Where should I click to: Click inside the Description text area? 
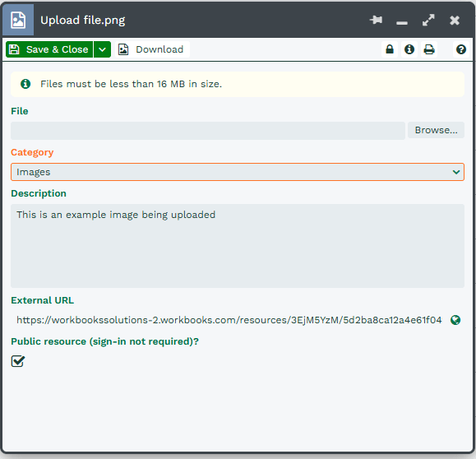click(238, 246)
